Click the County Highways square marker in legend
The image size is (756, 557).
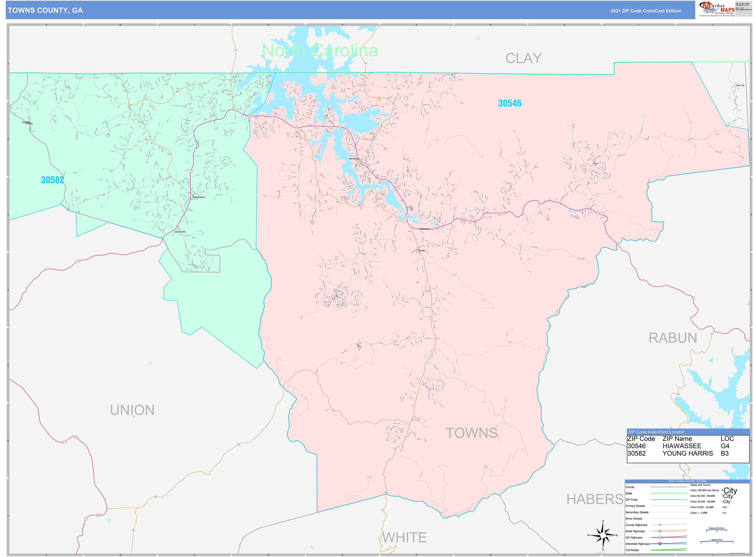660,525
